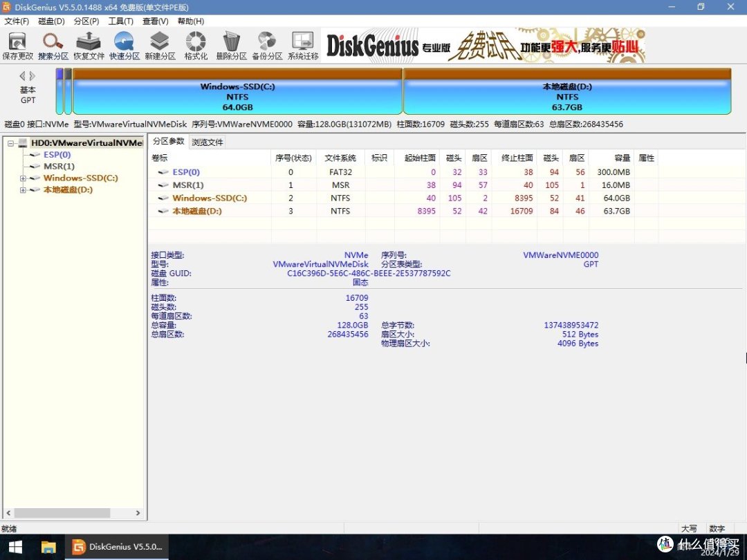Click the 300.0MB capacity cell
The image size is (747, 560).
[614, 172]
